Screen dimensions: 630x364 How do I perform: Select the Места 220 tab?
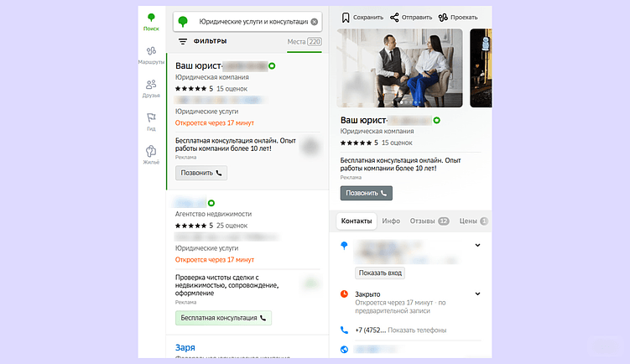(305, 42)
